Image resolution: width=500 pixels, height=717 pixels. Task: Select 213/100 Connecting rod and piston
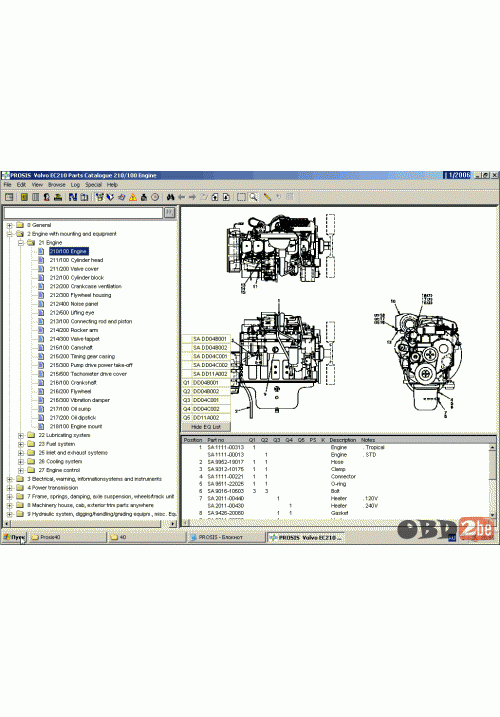coord(91,321)
